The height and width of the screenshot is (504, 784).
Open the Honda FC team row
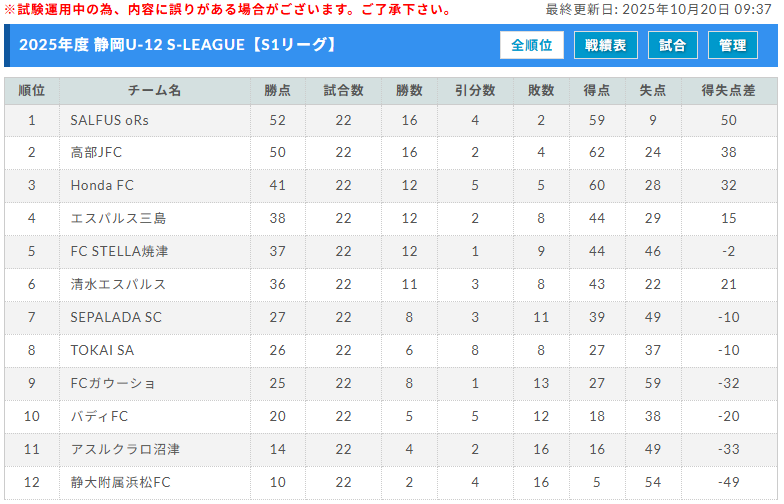click(x=102, y=186)
